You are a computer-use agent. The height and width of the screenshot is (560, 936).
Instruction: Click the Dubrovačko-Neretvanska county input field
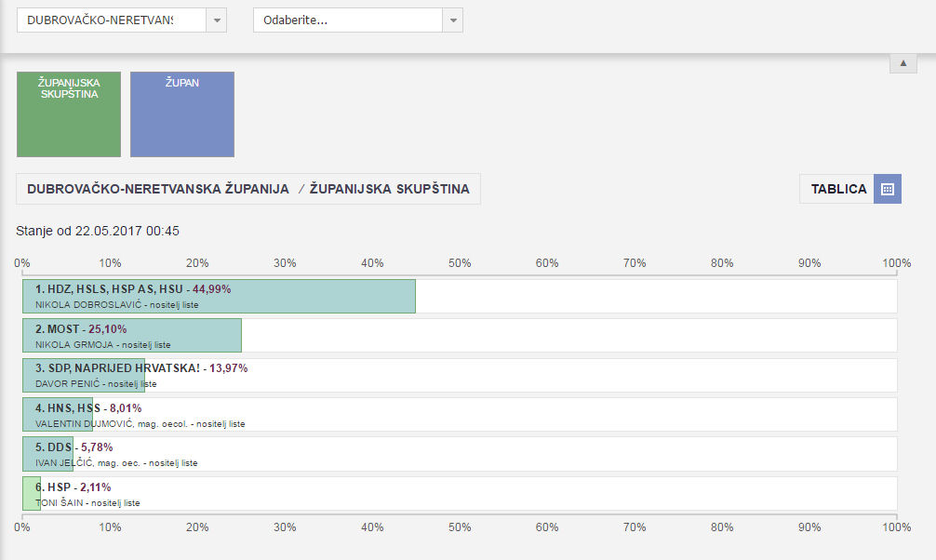pos(100,20)
